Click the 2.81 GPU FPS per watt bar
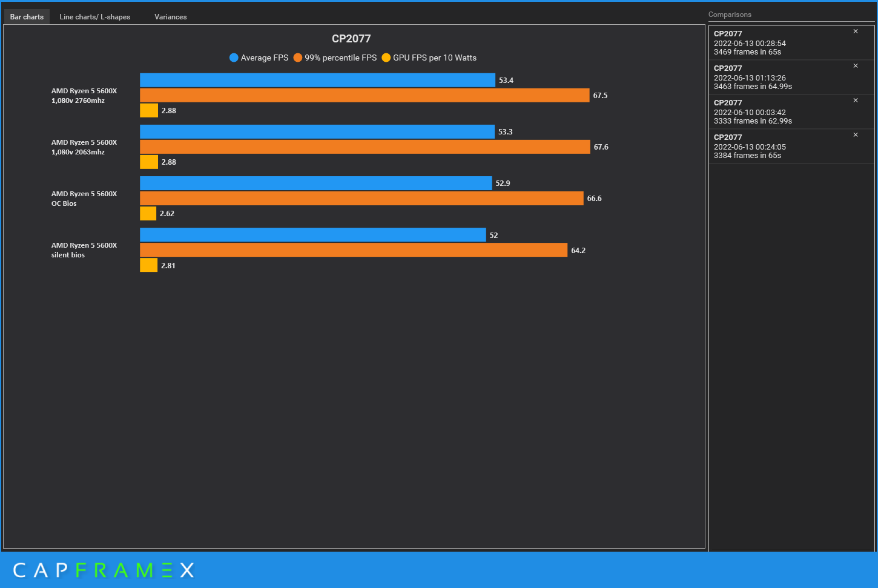Image resolution: width=878 pixels, height=588 pixels. click(149, 265)
